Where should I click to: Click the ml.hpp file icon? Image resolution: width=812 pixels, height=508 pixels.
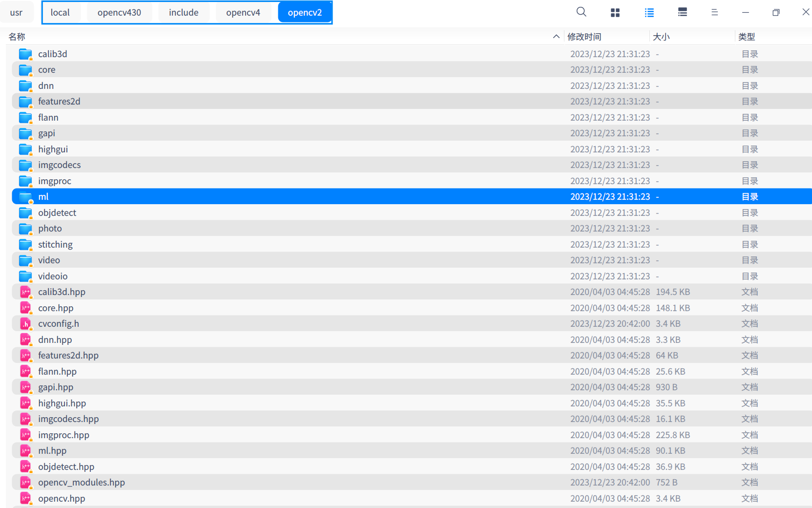(25, 451)
